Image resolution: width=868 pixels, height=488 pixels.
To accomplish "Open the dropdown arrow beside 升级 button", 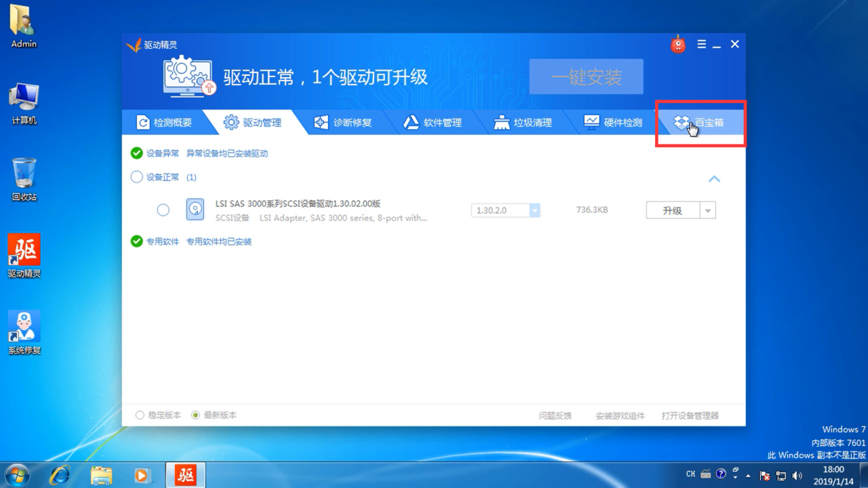I will coord(708,210).
